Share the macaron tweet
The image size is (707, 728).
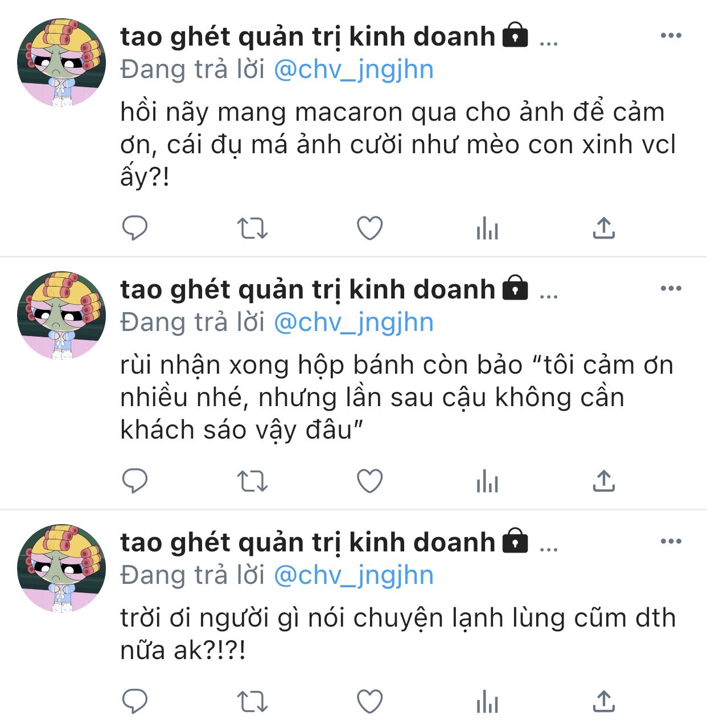(604, 228)
